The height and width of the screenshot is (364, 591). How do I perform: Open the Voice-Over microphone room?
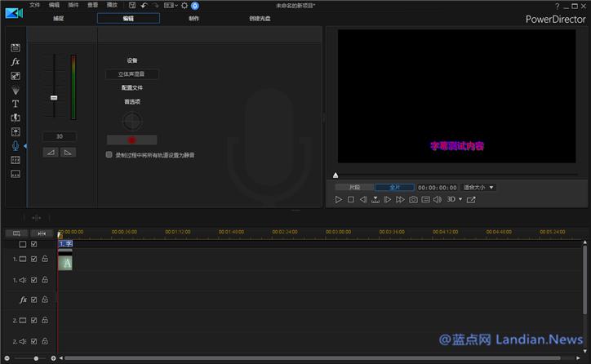coord(15,145)
